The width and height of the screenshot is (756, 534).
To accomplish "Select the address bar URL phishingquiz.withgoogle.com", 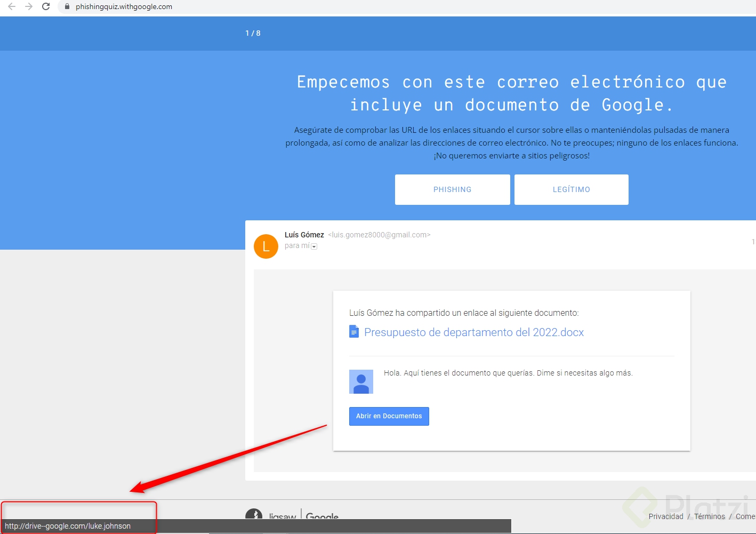I will pos(124,7).
